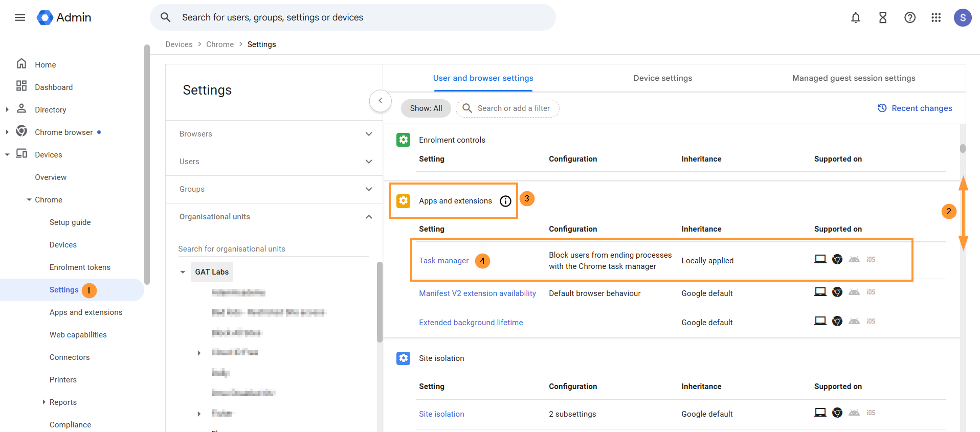Screen dimensions: 980x432
Task: Collapse the Organisational units section
Action: pos(368,217)
